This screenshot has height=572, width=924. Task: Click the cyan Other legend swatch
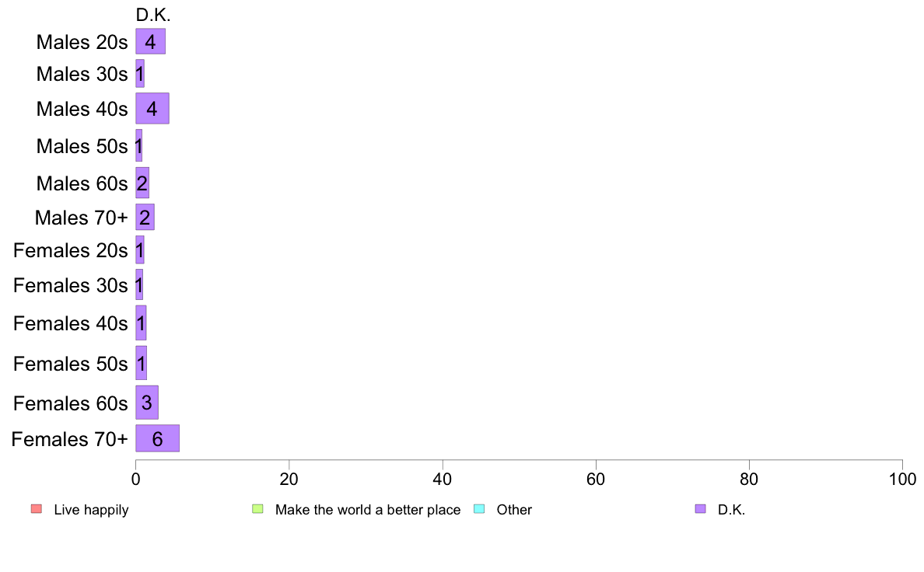[479, 509]
